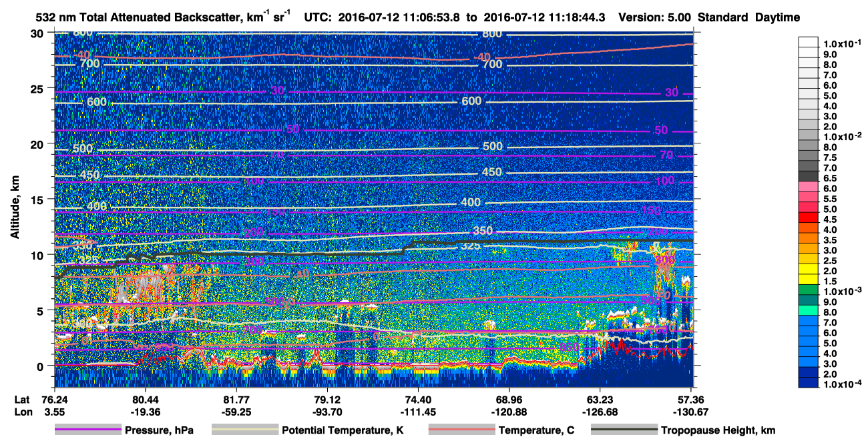Screen dimensions: 868x445
Task: Click the dark Tropopause Height legend line sample
Action: coord(624,430)
